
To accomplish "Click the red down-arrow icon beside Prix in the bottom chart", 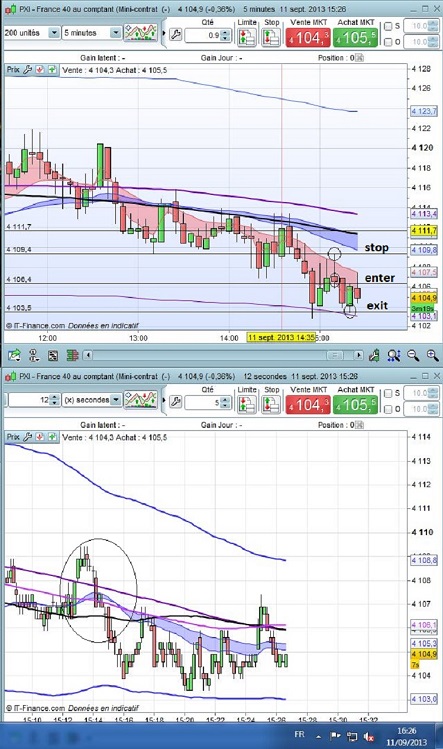I will pyautogui.click(x=40, y=437).
